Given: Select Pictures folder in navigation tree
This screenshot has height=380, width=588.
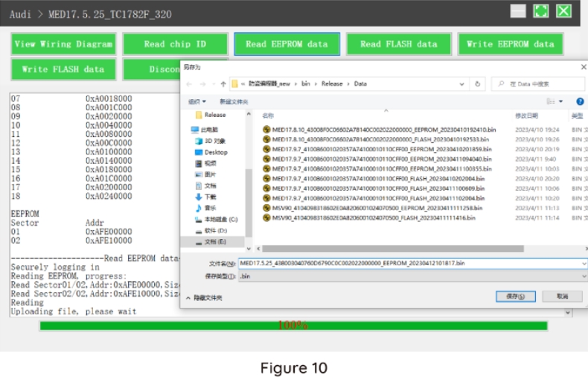Looking at the screenshot, I should 205,174.
